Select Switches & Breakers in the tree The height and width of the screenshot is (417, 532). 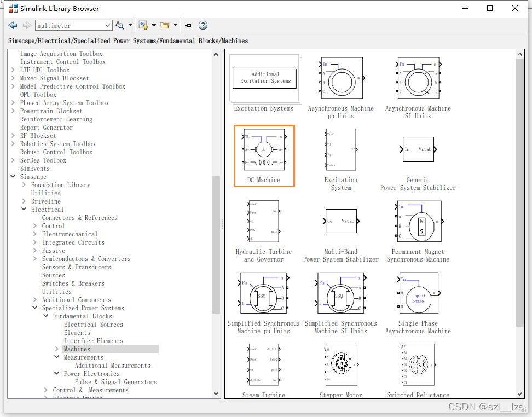point(73,283)
